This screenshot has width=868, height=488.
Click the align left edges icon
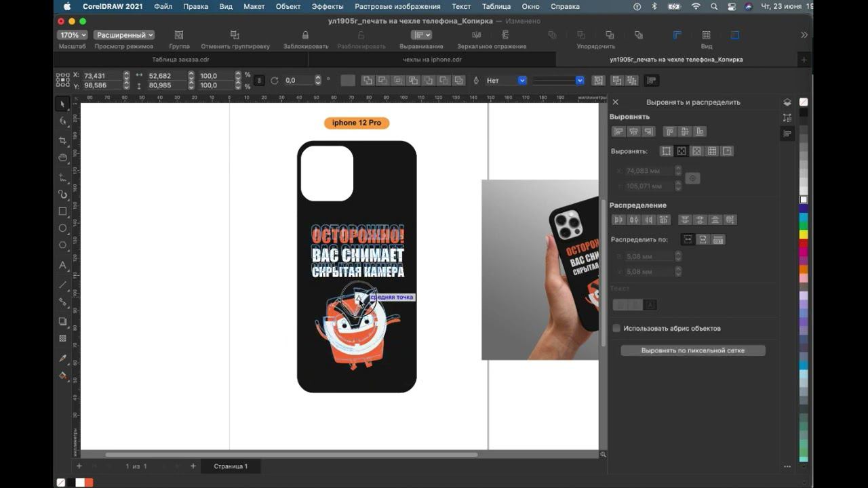[618, 131]
